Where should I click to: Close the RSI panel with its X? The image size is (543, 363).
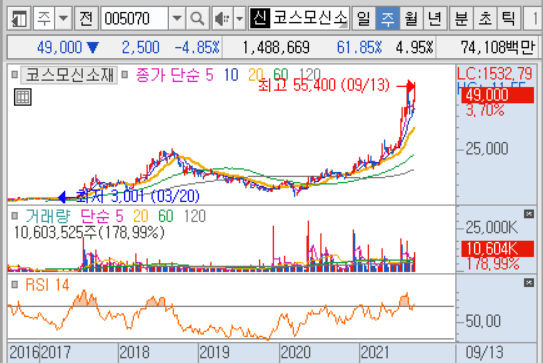(x=529, y=283)
